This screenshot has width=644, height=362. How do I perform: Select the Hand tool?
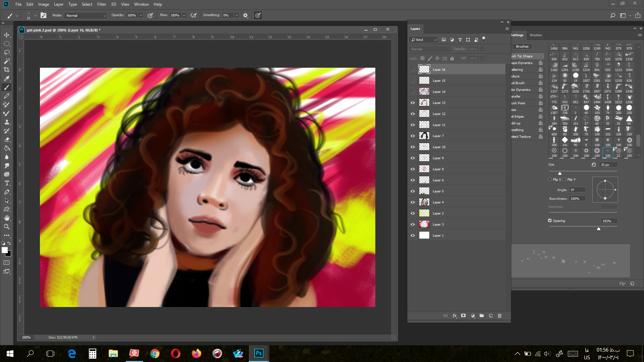point(7,218)
